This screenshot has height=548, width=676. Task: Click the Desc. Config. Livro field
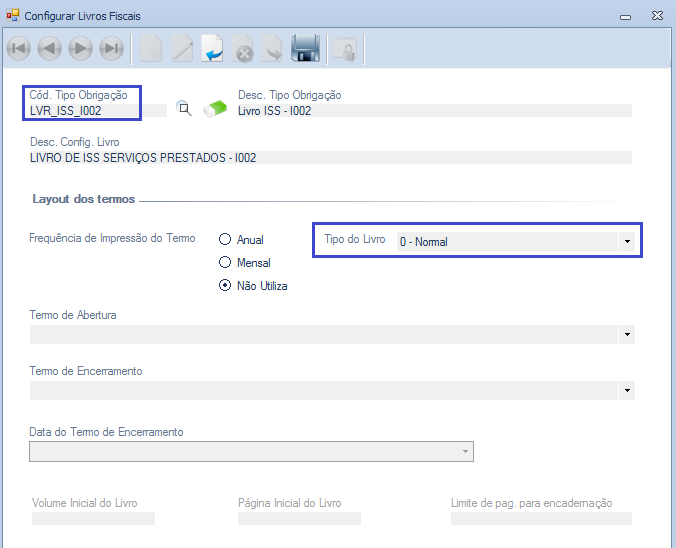click(x=331, y=158)
